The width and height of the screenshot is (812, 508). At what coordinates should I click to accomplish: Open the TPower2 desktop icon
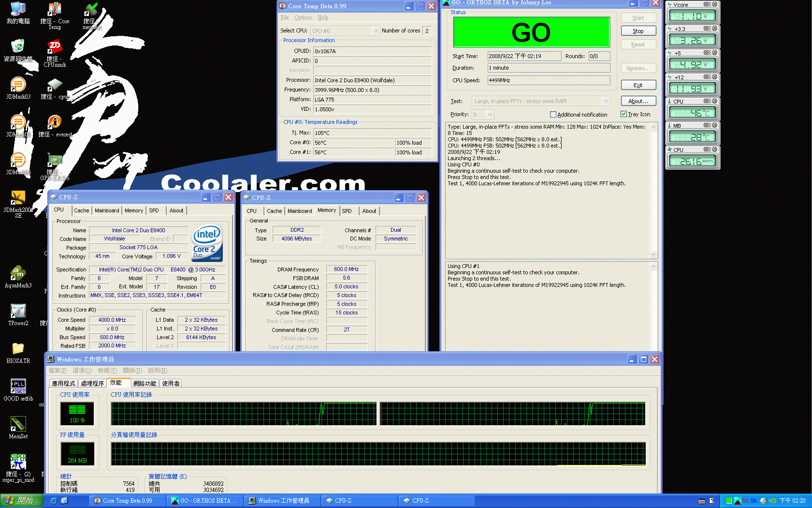18,314
